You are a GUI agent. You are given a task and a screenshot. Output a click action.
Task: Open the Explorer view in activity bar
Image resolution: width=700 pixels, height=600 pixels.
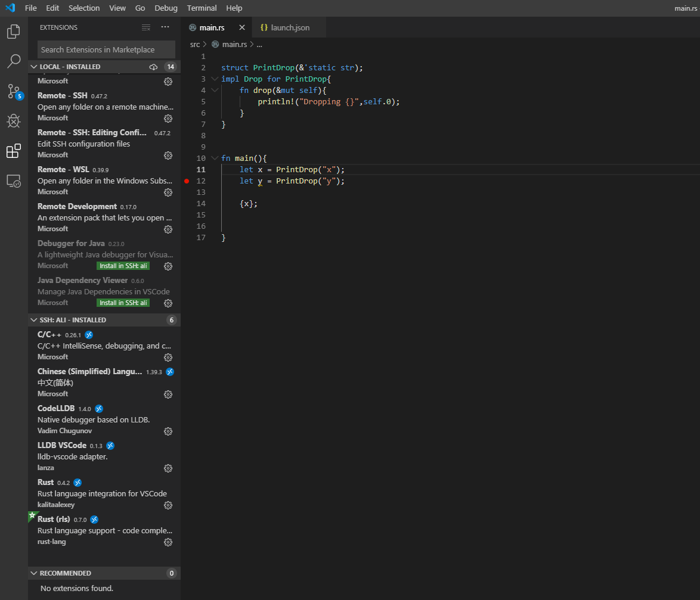tap(13, 31)
